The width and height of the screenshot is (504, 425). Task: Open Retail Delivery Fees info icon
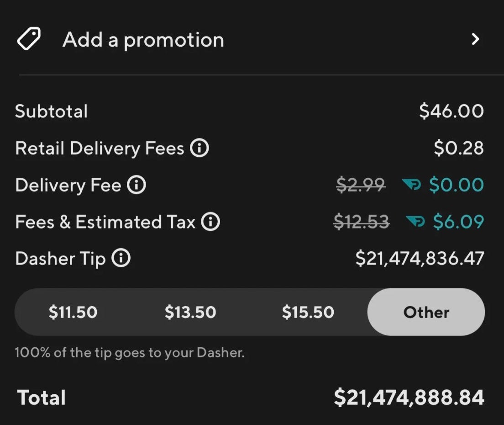199,148
